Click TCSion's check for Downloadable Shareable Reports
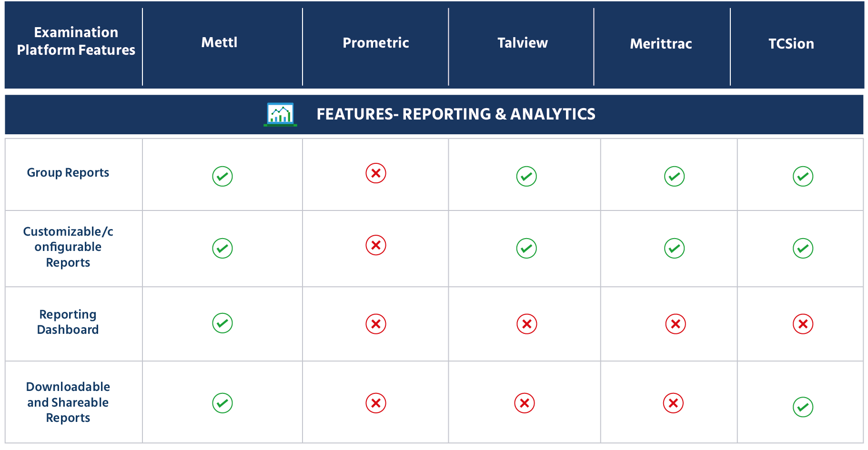This screenshot has width=868, height=450. (803, 407)
